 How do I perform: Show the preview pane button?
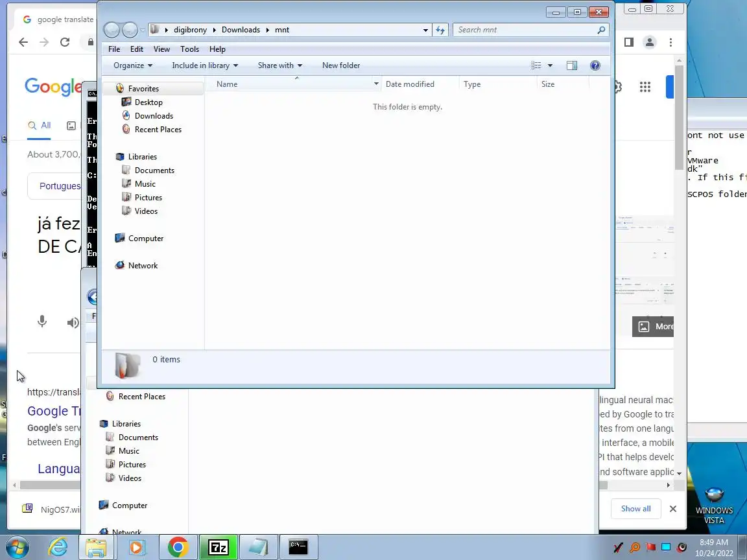click(x=572, y=65)
